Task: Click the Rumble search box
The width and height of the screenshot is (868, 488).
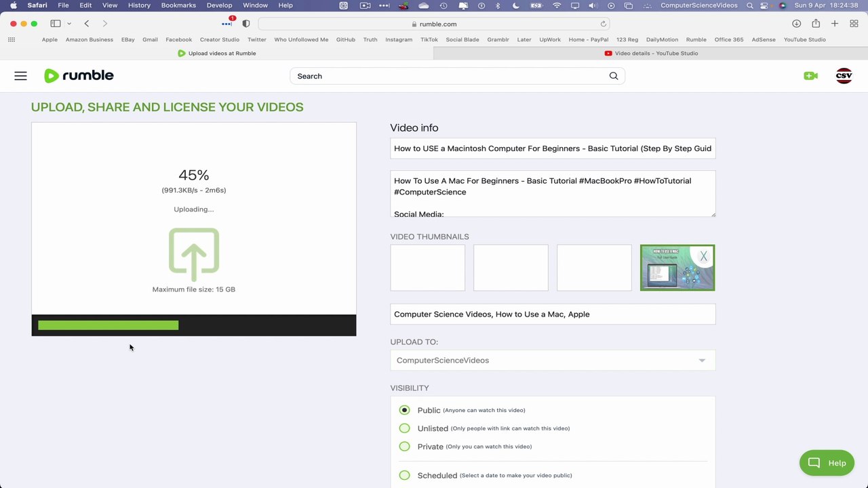Action: [457, 76]
